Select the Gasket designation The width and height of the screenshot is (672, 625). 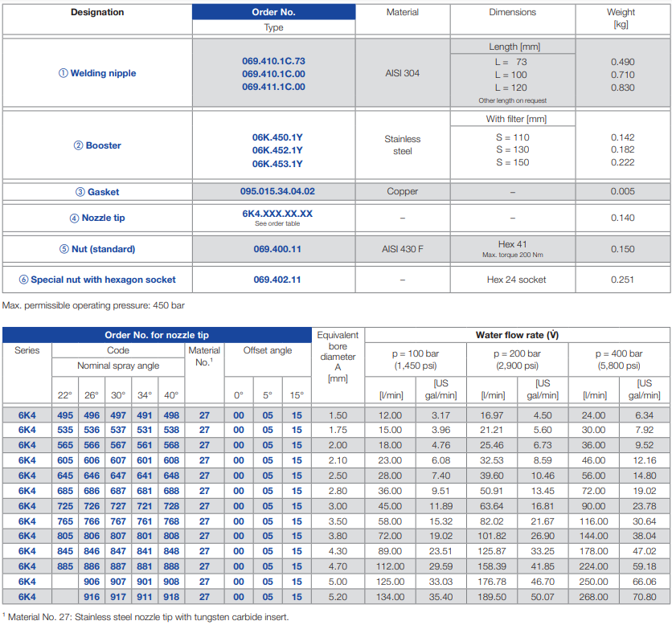(x=97, y=192)
